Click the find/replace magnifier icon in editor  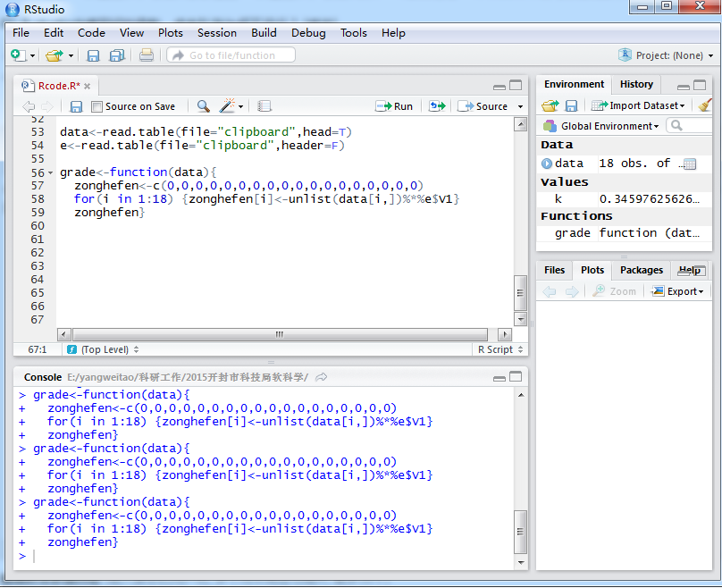pyautogui.click(x=204, y=106)
